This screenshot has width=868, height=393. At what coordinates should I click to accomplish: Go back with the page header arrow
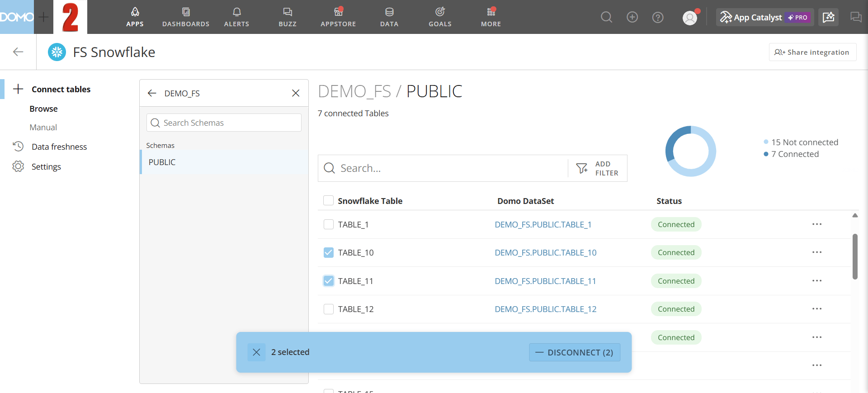(x=18, y=52)
